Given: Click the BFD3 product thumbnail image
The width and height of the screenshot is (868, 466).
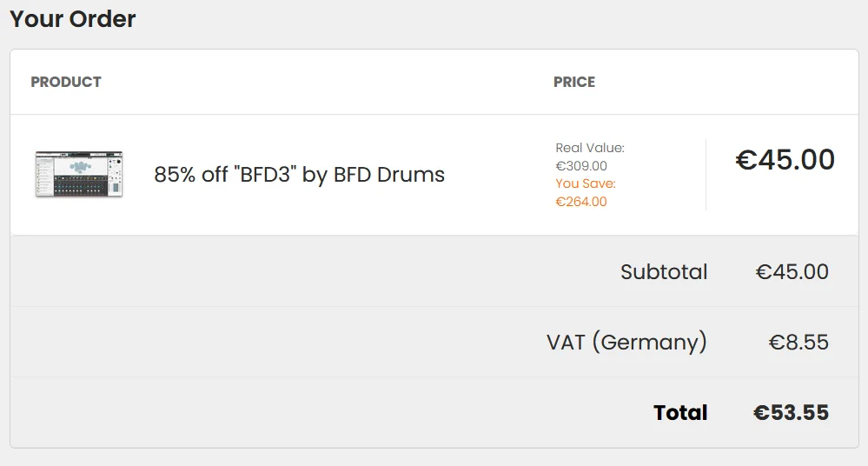Looking at the screenshot, I should pyautogui.click(x=79, y=174).
